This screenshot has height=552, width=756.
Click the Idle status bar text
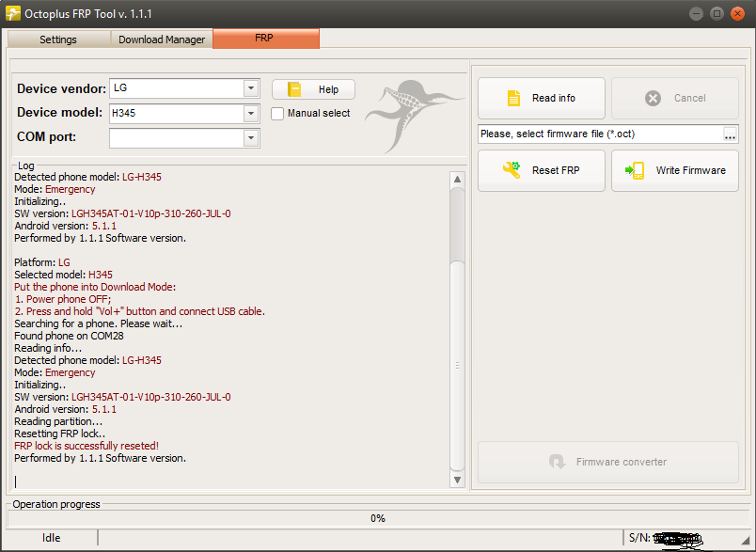pos(51,538)
